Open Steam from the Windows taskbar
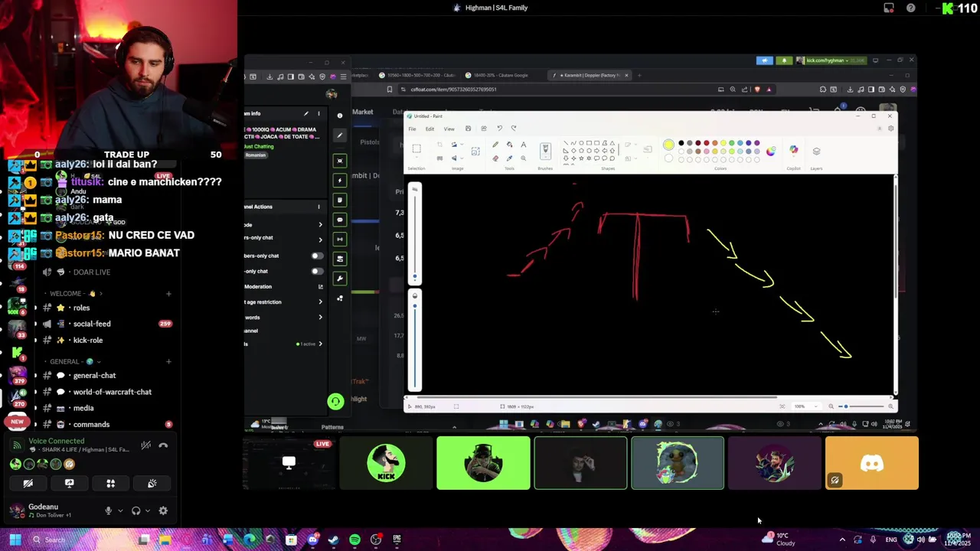The image size is (980, 551). (x=333, y=540)
